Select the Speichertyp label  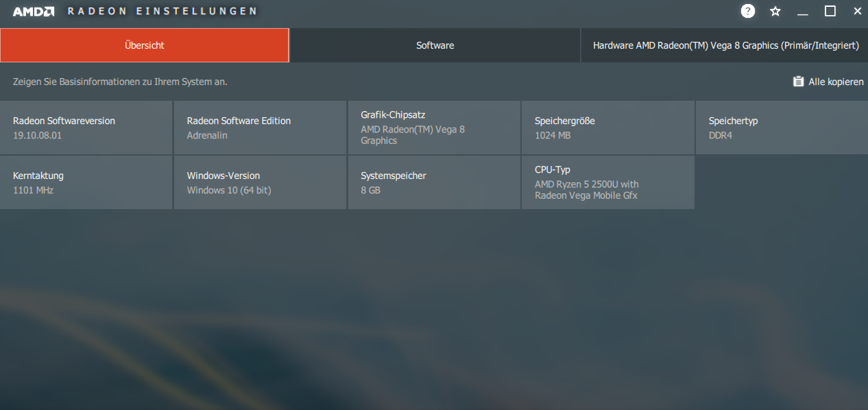coord(733,121)
